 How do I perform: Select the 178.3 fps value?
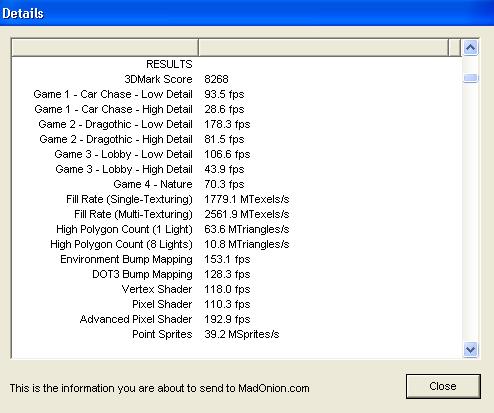(227, 124)
